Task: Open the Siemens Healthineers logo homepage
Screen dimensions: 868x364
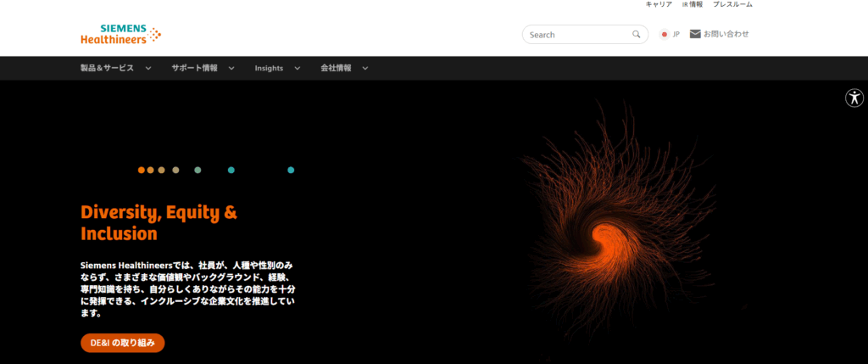Action: (x=120, y=34)
